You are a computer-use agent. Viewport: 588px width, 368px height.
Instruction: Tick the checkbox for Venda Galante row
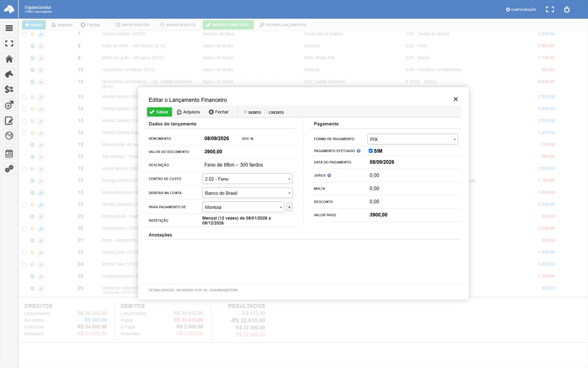point(24,34)
